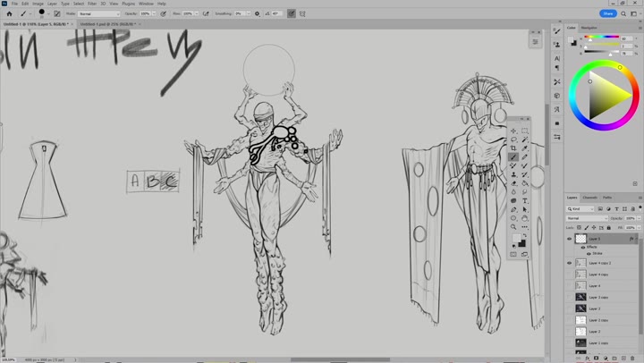This screenshot has width=644, height=363.
Task: Select the Eyedropper tool
Action: click(x=525, y=148)
